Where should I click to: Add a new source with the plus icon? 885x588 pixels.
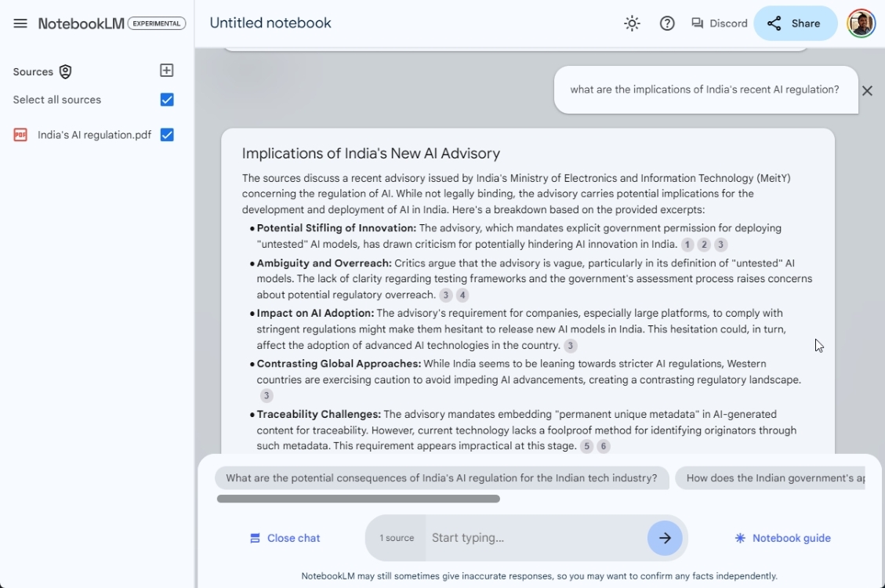click(166, 70)
